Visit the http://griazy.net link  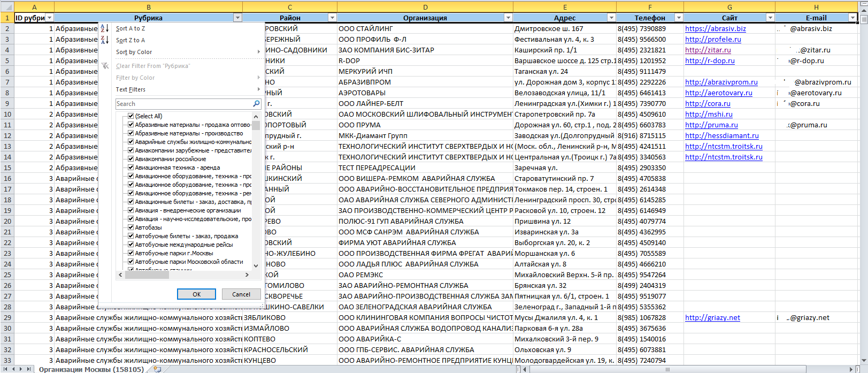(x=712, y=317)
